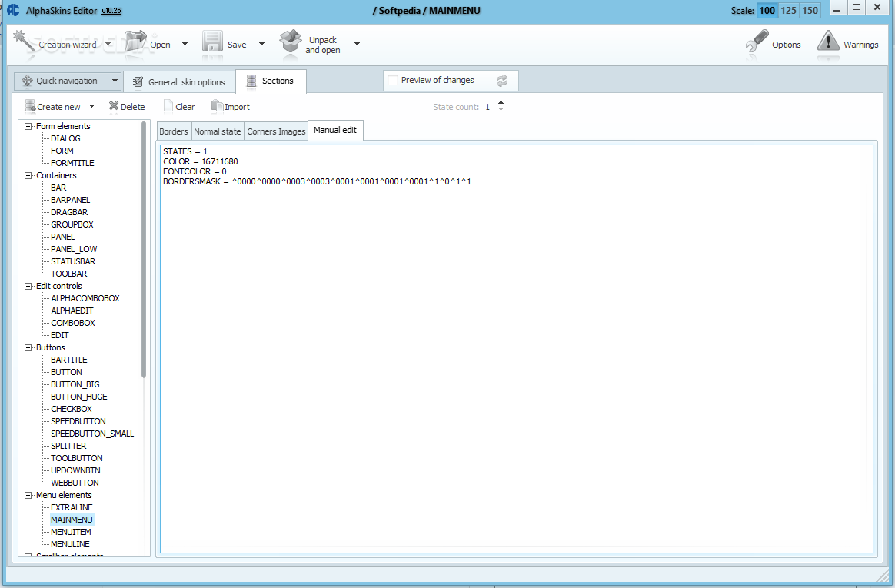Viewport: 895px width, 588px height.
Task: Click the Delete X icon
Action: click(114, 106)
